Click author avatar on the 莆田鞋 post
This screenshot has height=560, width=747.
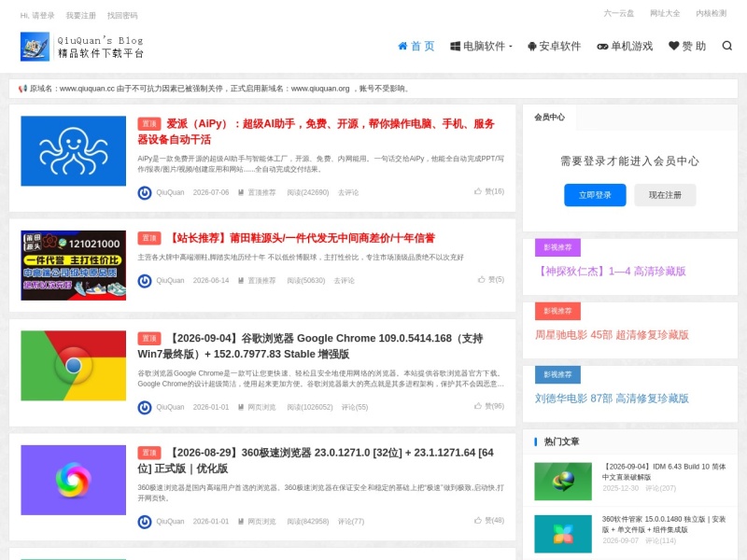tap(145, 281)
